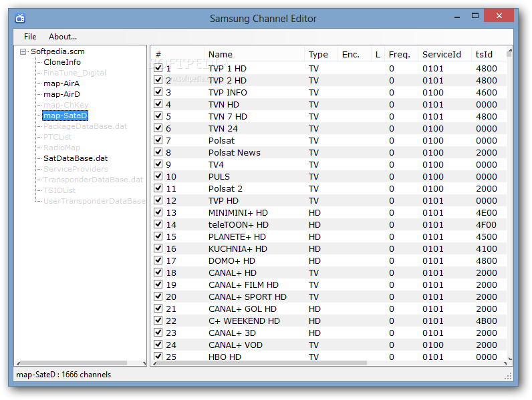Toggle checkbox for Polsat channel 7
532x400 pixels.
point(158,140)
